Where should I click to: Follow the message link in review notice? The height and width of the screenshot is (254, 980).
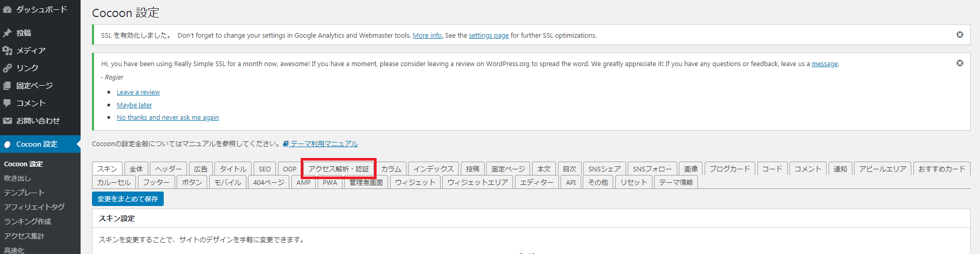pos(825,64)
